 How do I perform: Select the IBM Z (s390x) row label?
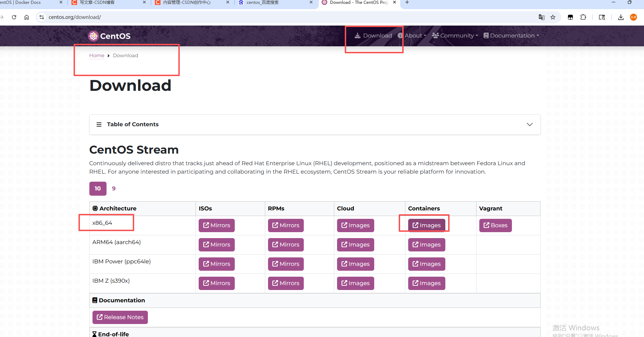click(x=111, y=281)
